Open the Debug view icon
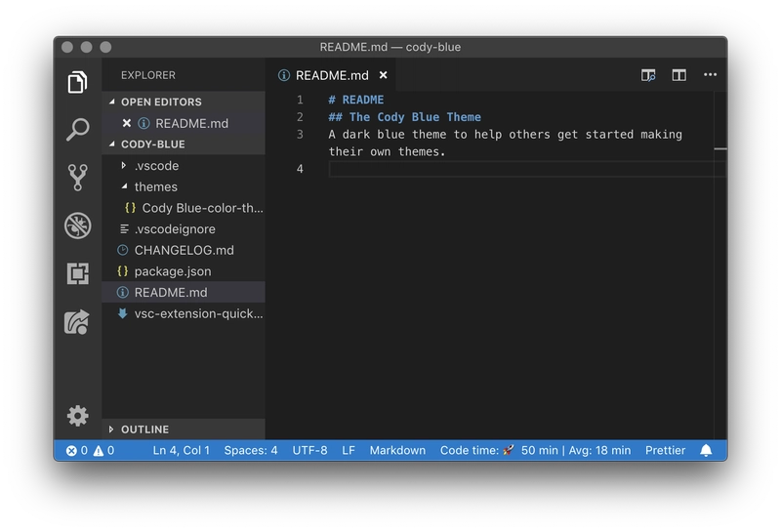781x532 pixels. [x=77, y=225]
